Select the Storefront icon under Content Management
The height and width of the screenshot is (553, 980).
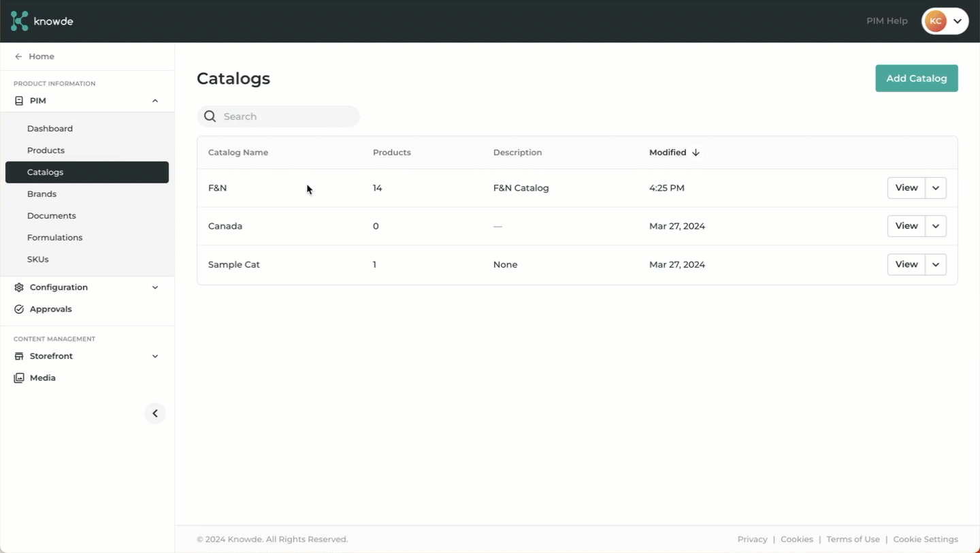click(18, 355)
